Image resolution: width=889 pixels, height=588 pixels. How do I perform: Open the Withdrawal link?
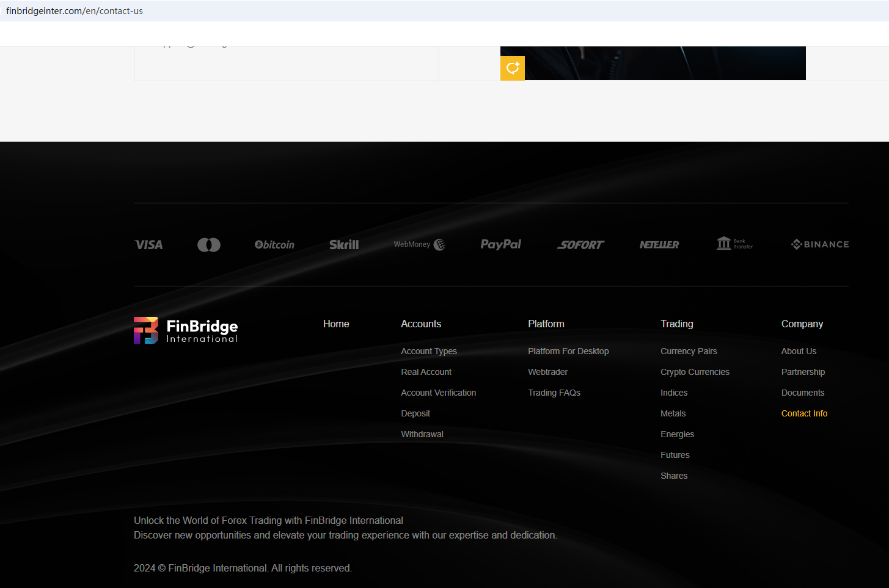[x=422, y=434]
